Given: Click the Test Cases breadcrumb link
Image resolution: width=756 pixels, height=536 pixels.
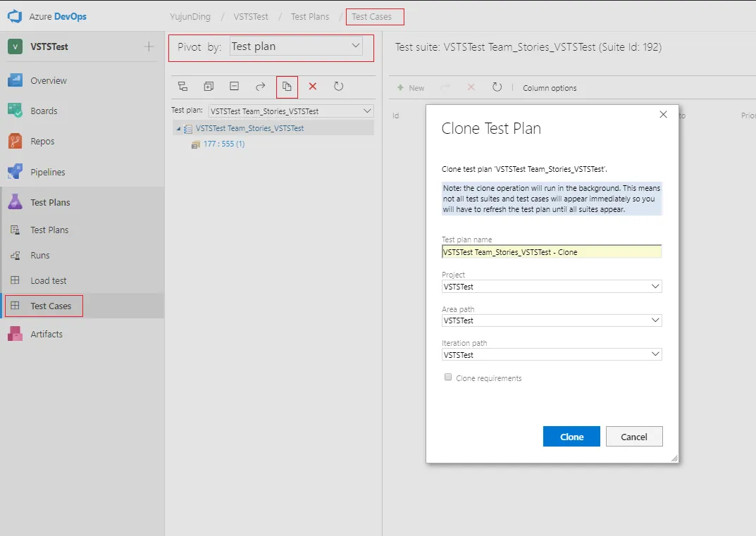Looking at the screenshot, I should [x=372, y=16].
